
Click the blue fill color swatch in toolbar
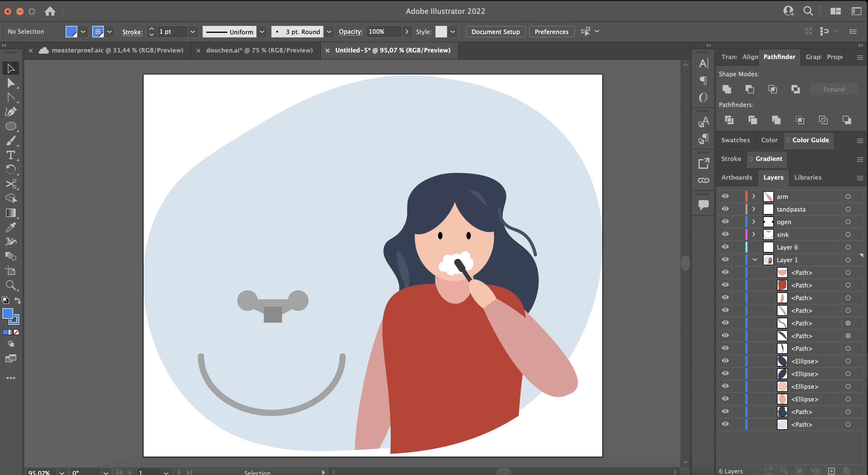[x=8, y=314]
